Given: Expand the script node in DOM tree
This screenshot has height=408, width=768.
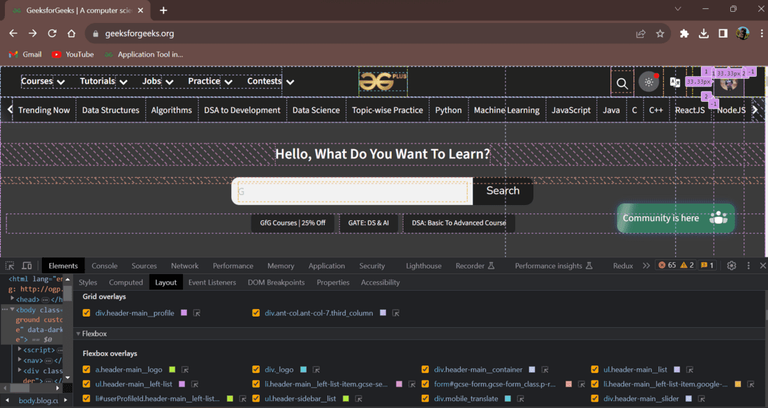Looking at the screenshot, I should click(x=20, y=349).
